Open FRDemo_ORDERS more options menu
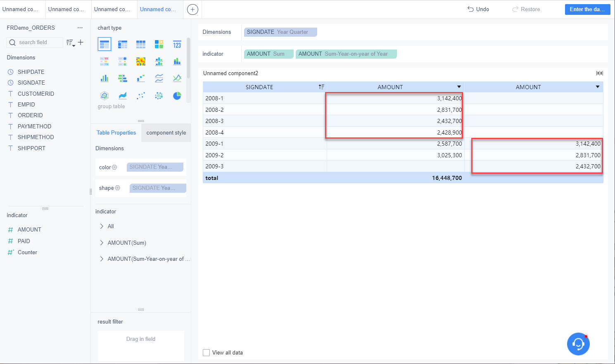615x364 pixels. coord(80,28)
